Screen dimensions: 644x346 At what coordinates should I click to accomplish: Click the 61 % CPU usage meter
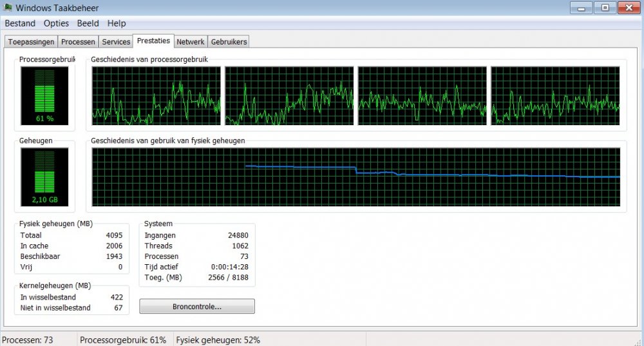[x=45, y=96]
